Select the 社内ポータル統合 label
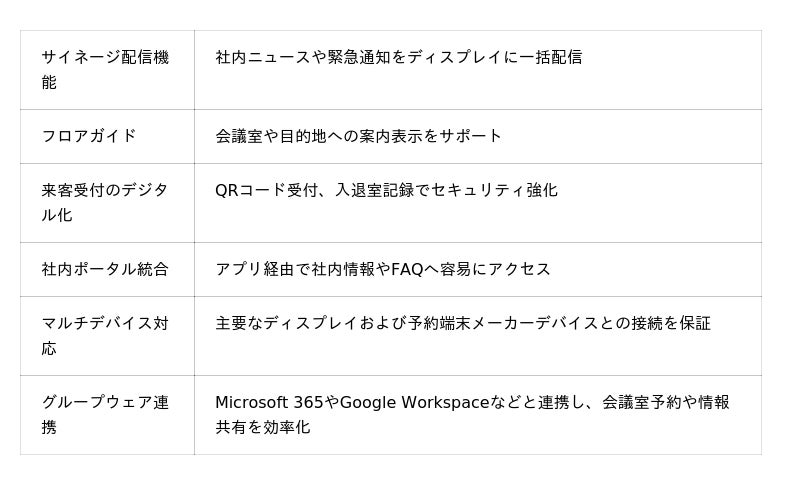800x485 pixels. coord(105,269)
